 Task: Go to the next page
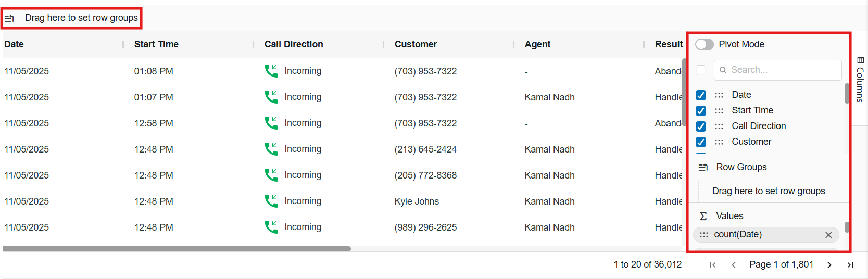tap(829, 265)
